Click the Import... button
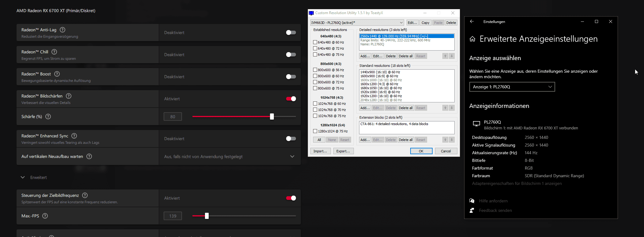This screenshot has width=644, height=237. point(320,151)
